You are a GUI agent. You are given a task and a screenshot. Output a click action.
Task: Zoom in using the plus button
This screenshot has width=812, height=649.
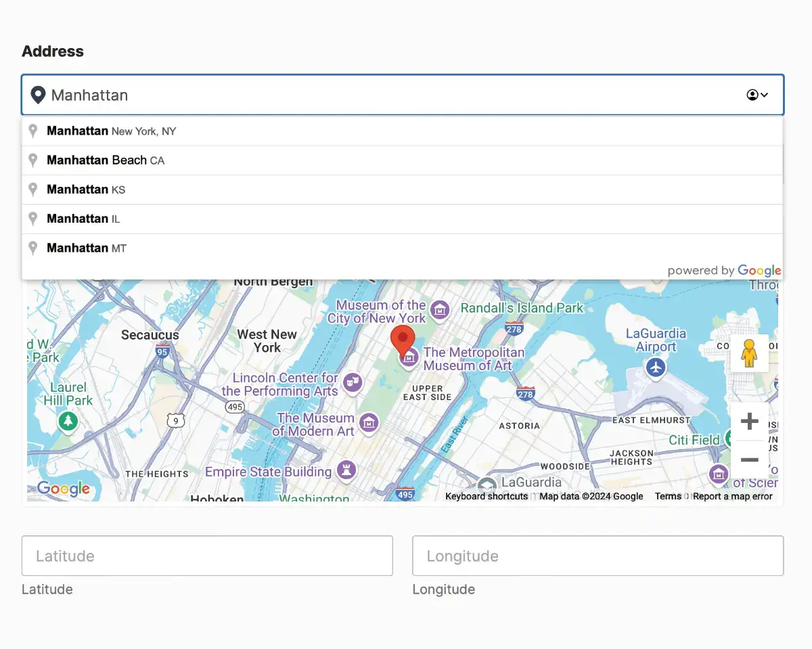(x=749, y=421)
